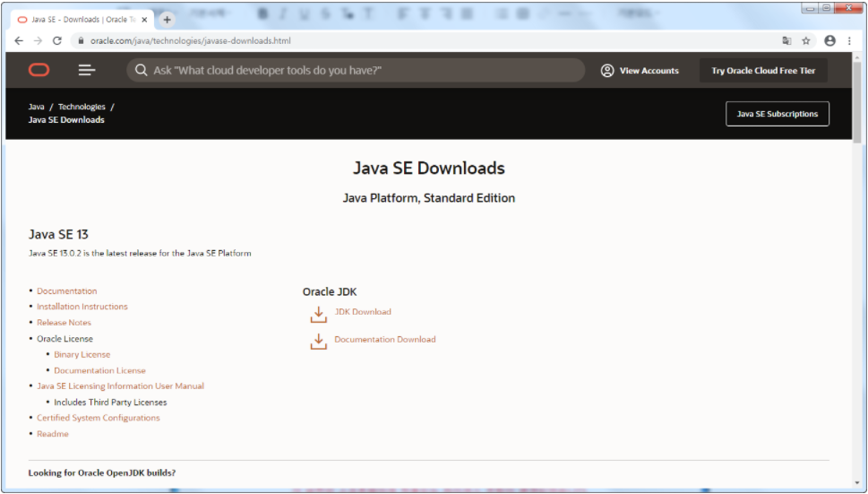The width and height of the screenshot is (868, 494).
Task: Go back with browser back arrow
Action: tap(19, 40)
